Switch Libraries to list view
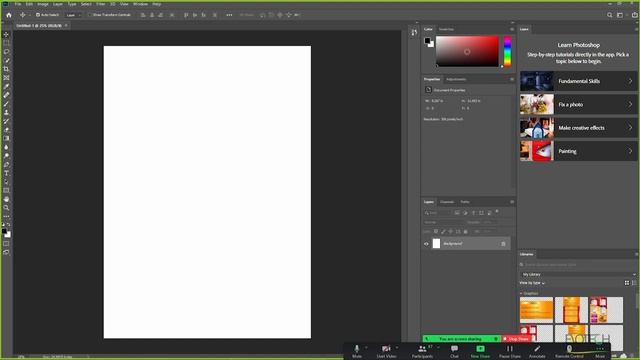This screenshot has height=360, width=640. 634,283
